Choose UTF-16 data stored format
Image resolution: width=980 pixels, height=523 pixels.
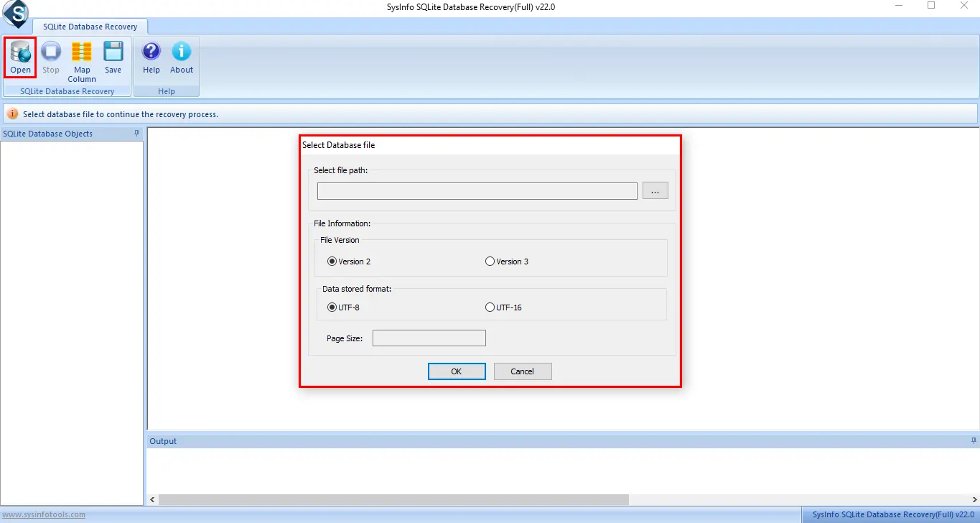coord(489,307)
